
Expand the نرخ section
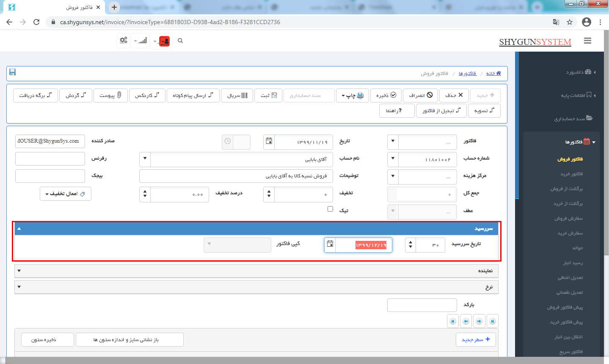click(19, 287)
